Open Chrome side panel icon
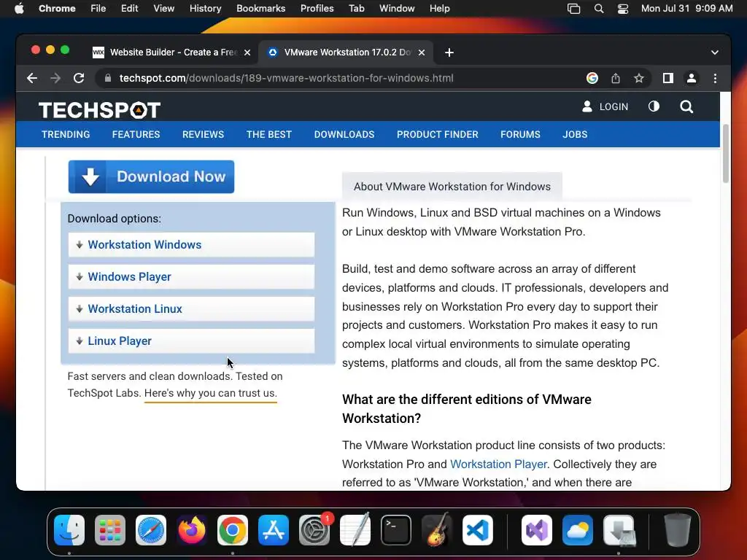 (x=668, y=78)
